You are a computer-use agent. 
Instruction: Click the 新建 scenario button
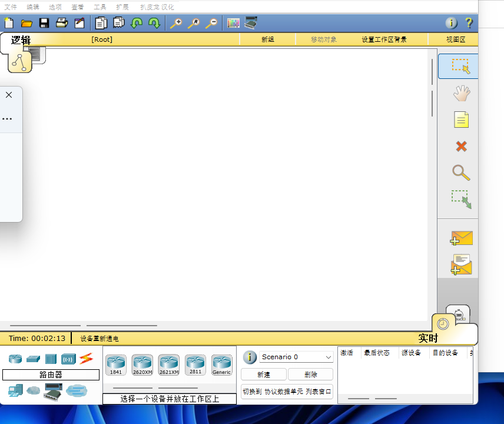pyautogui.click(x=264, y=375)
